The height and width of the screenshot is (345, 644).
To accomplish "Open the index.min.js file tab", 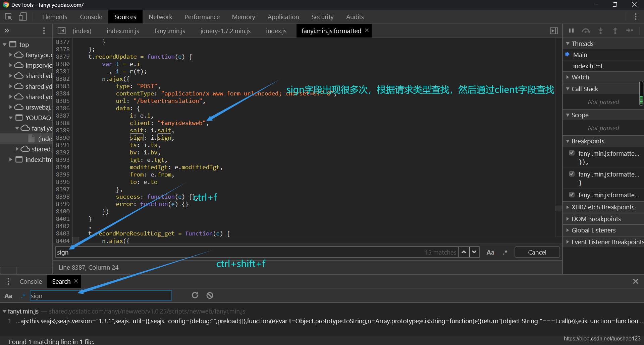I will tap(123, 31).
